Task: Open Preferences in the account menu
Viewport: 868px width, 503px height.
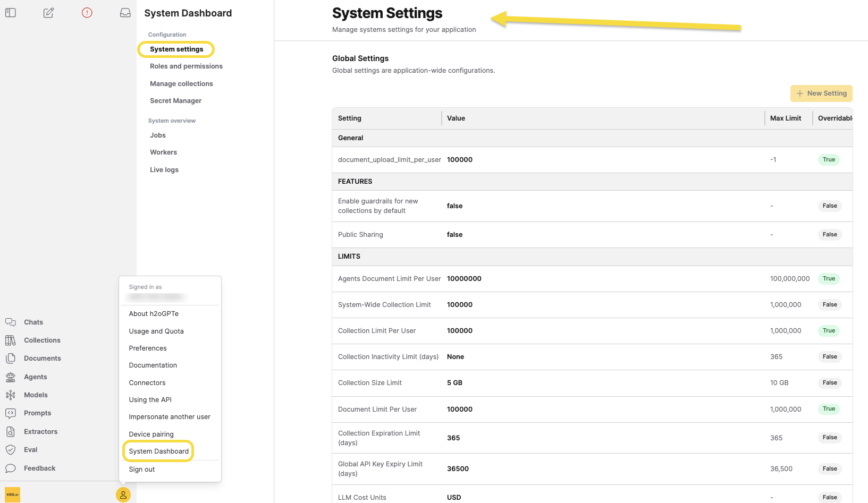Action: [x=148, y=348]
